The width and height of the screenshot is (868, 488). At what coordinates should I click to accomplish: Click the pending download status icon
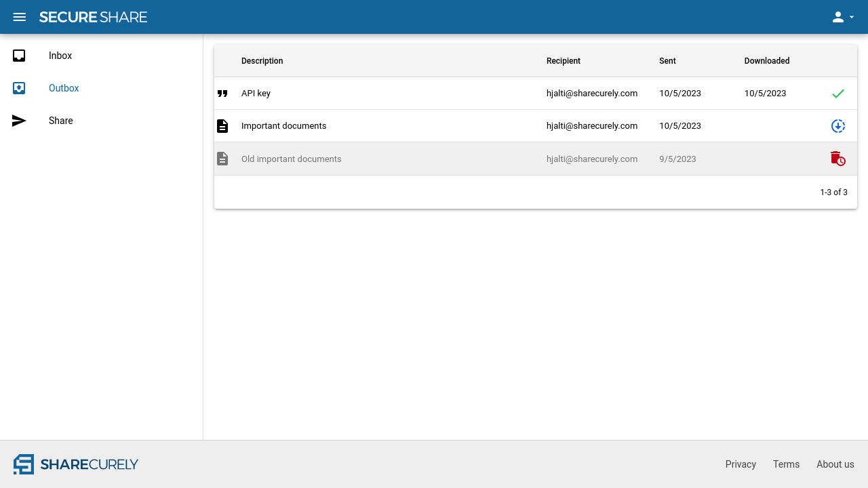pyautogui.click(x=838, y=126)
